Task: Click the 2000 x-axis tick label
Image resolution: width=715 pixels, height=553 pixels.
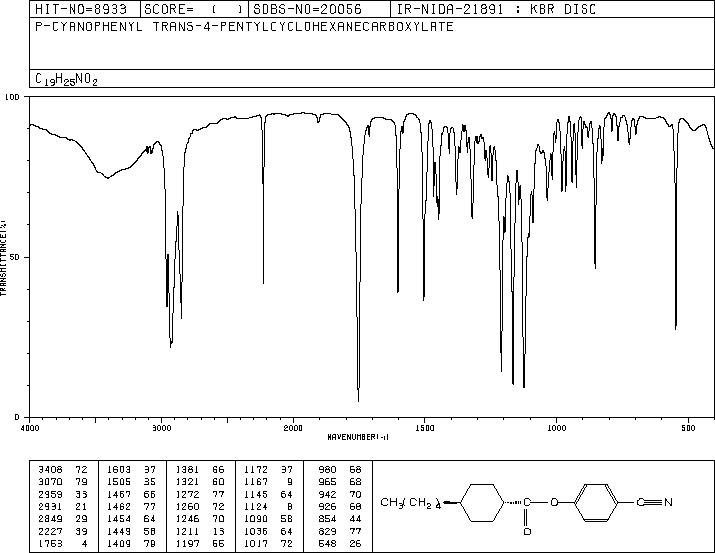Action: [293, 428]
